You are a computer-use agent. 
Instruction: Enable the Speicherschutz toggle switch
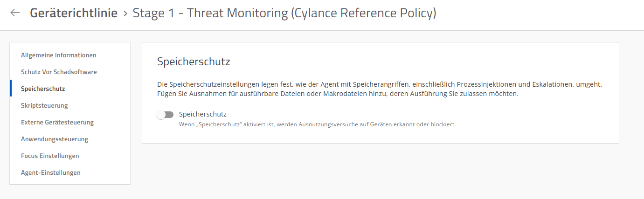[165, 115]
